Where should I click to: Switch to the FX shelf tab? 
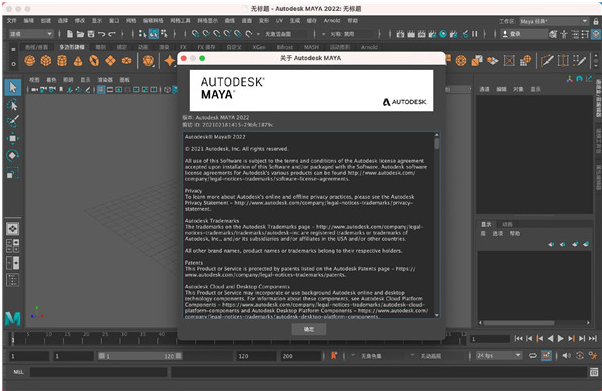click(183, 47)
